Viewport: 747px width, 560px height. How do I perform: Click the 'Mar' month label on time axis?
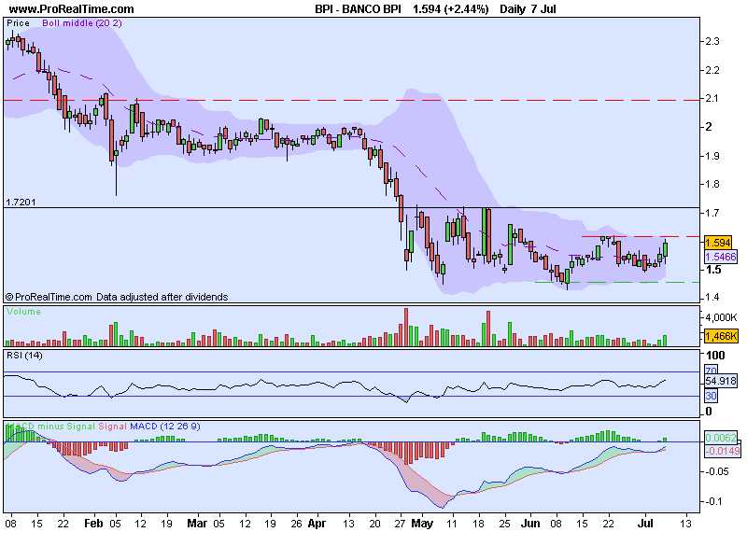(x=197, y=524)
